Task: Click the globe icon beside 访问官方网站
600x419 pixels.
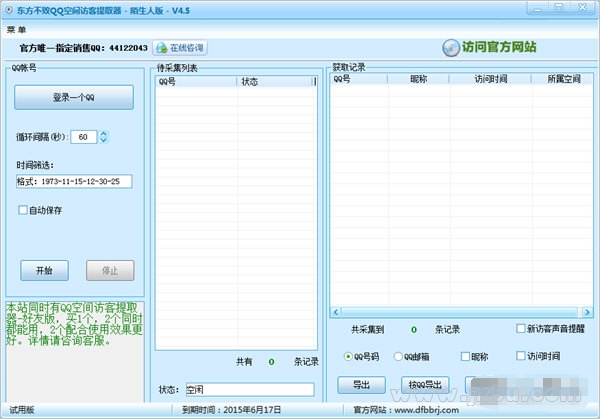Action: point(451,48)
